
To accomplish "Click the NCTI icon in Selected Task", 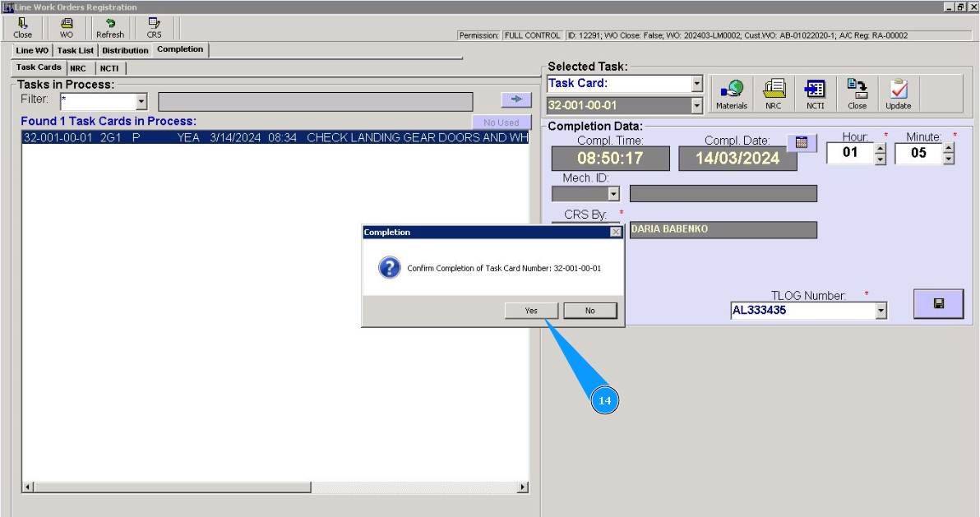I will 815,95.
